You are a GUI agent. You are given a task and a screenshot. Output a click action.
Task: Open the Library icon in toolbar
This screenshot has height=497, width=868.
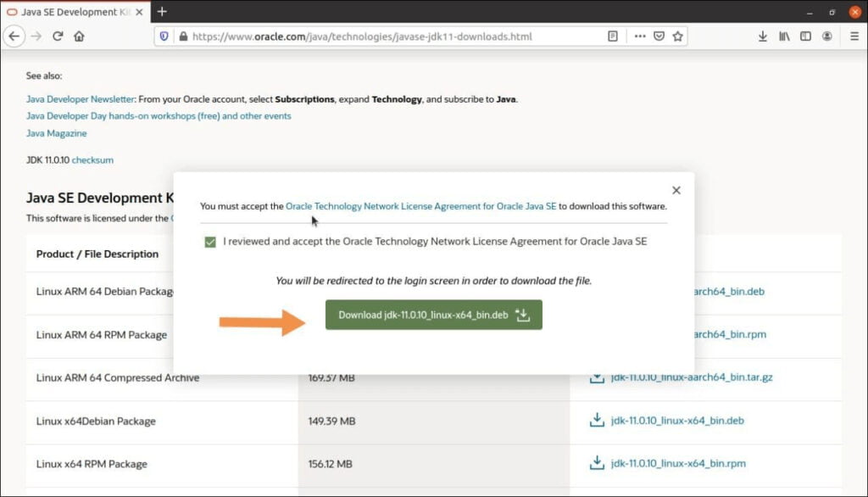(x=784, y=36)
